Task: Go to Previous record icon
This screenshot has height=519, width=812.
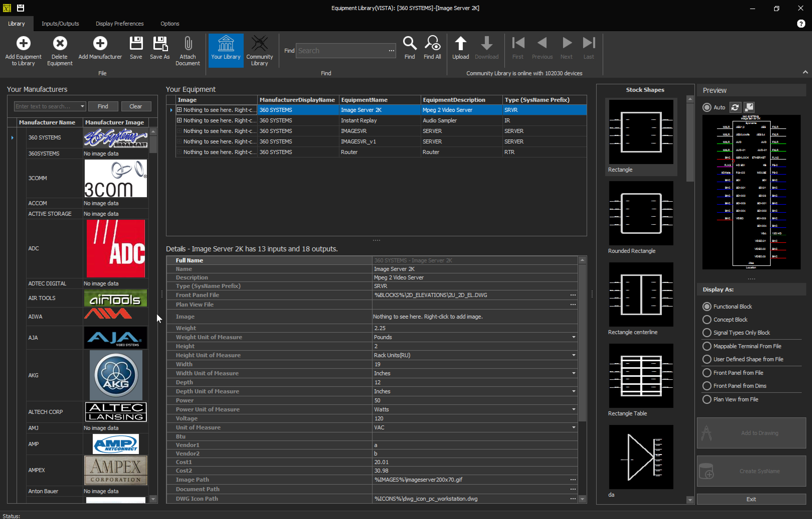Action: pos(542,43)
